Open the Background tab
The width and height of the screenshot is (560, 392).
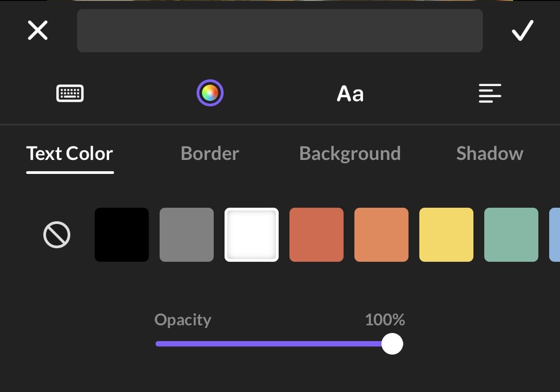(x=350, y=154)
